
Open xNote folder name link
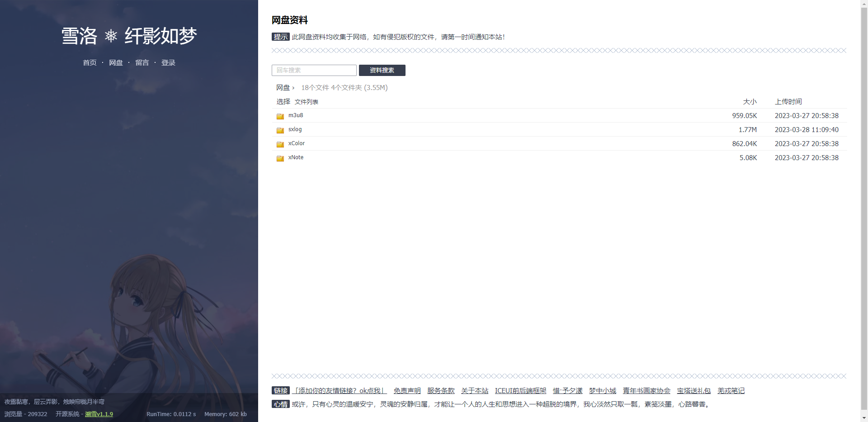click(x=296, y=157)
